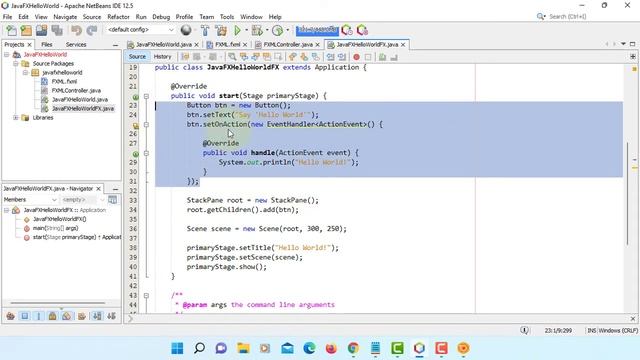The height and width of the screenshot is (360, 640).
Task: Click Shift Line Left editor icon
Action: (330, 57)
